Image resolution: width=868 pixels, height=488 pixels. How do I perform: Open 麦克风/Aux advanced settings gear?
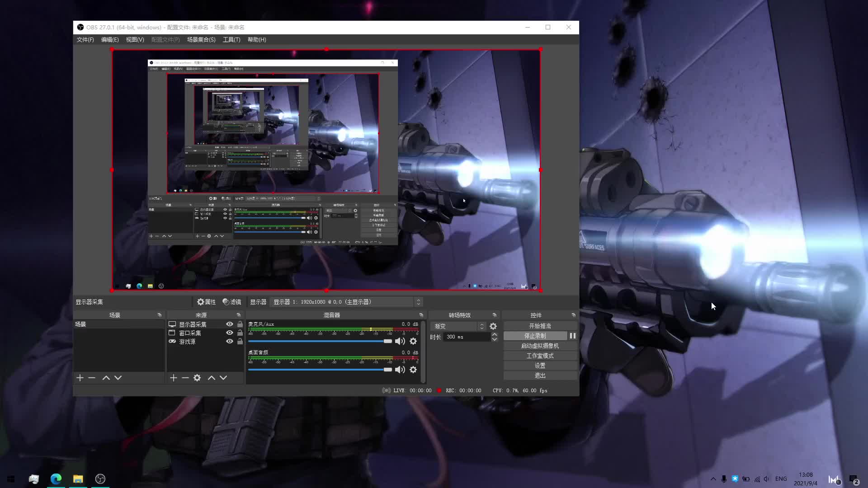pyautogui.click(x=413, y=341)
